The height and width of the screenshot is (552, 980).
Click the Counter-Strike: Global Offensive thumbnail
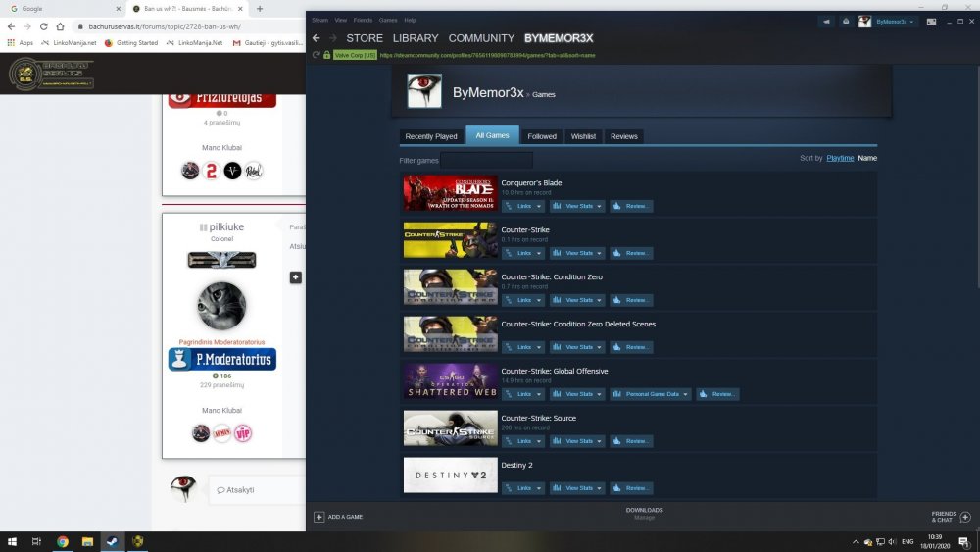click(x=450, y=381)
